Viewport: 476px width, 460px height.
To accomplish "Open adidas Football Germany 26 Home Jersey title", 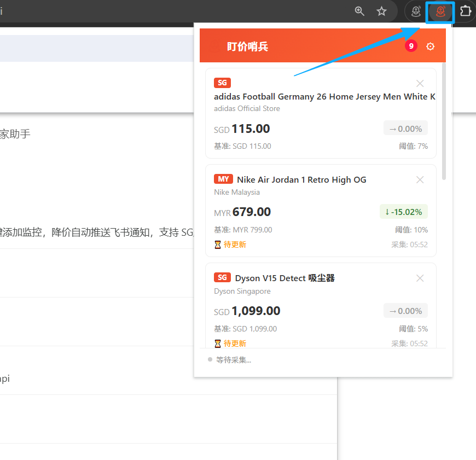I will [324, 96].
